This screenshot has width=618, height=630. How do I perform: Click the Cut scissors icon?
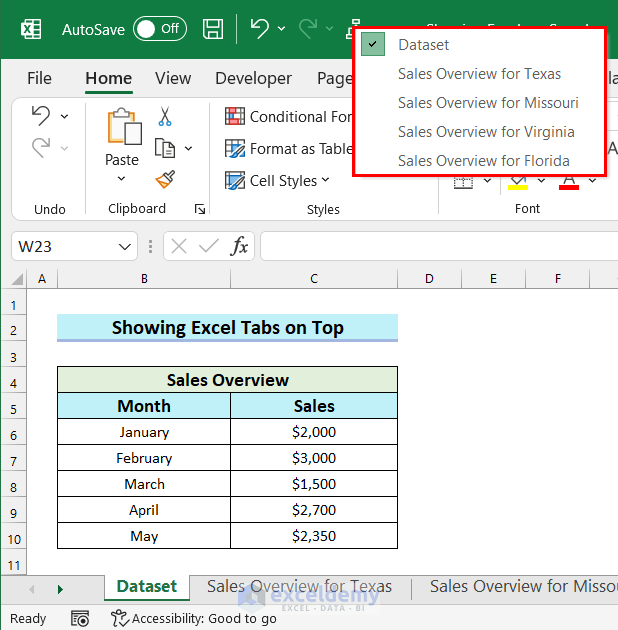165,117
